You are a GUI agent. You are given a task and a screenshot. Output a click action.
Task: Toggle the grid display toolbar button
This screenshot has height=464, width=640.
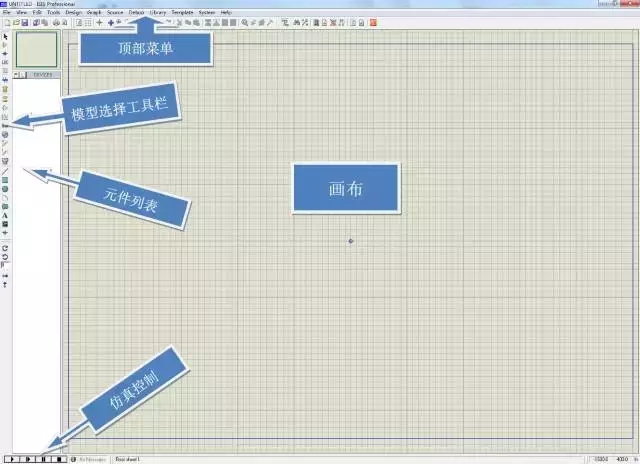pos(87,21)
